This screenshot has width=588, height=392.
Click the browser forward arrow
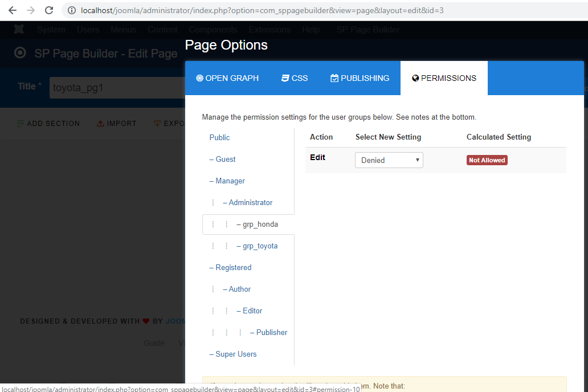(x=31, y=10)
